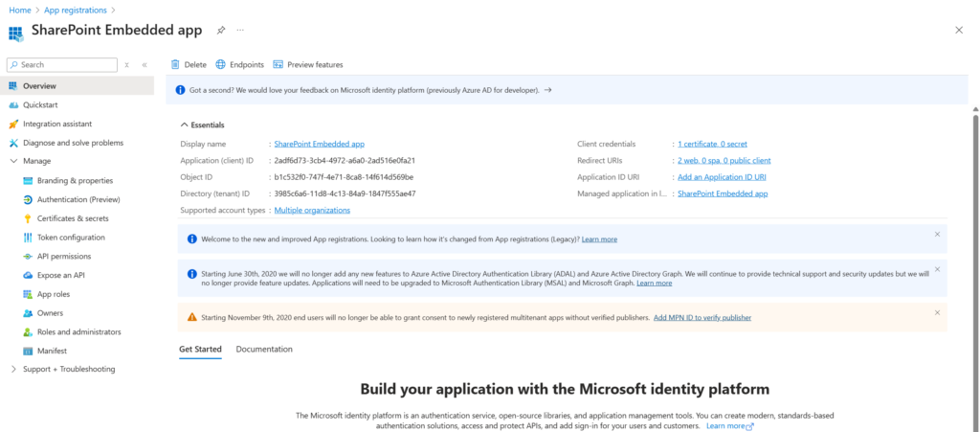Viewport: 980px width, 432px height.
Task: Click the Delete trash icon
Action: click(x=176, y=64)
